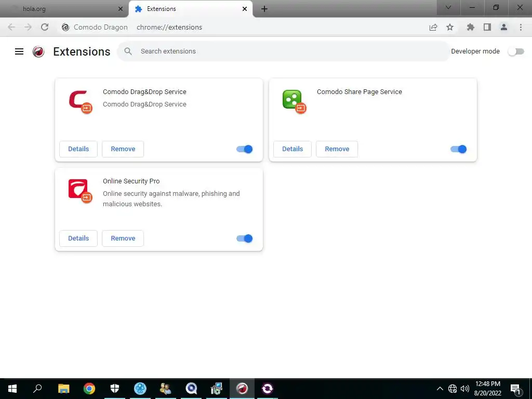Focus the Search extensions field
Image resolution: width=532 pixels, height=399 pixels.
[283, 51]
